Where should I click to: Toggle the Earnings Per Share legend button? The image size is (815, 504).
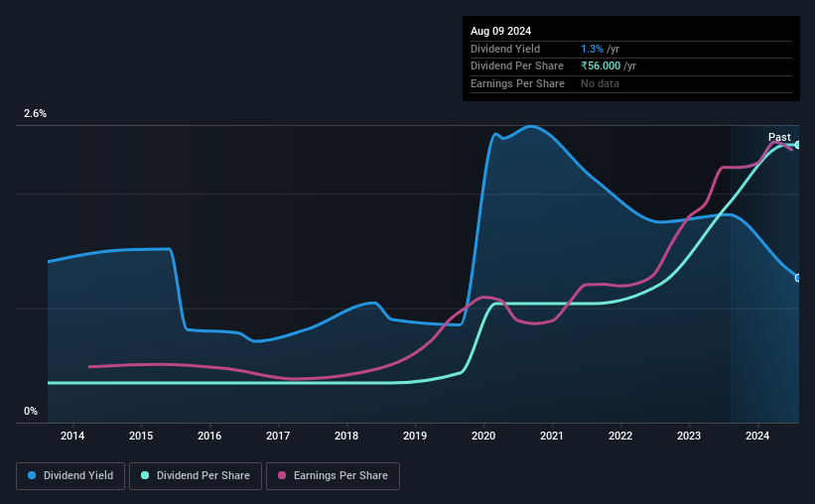pyautogui.click(x=333, y=476)
